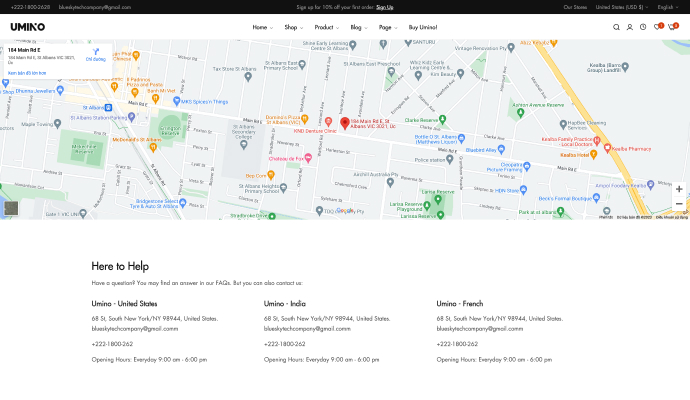Viewport: 690px width, 400px height.
Task: Click the Umino logo
Action: [28, 27]
